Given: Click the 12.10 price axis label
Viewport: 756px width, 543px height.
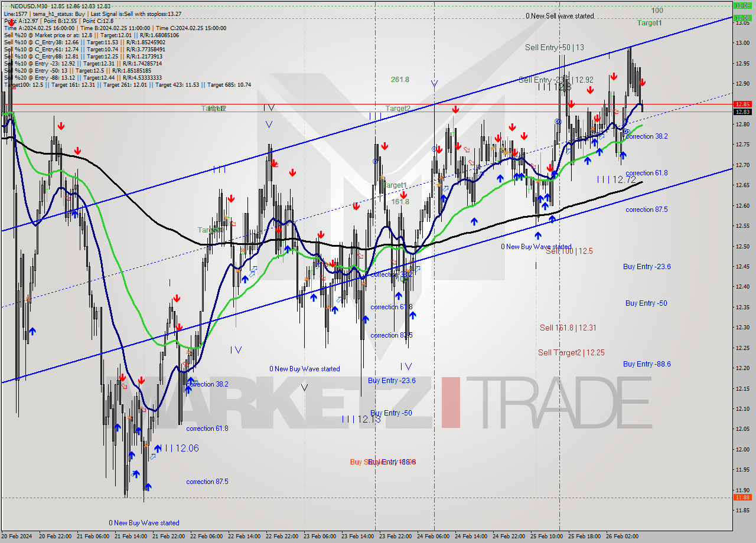Looking at the screenshot, I should pos(742,409).
